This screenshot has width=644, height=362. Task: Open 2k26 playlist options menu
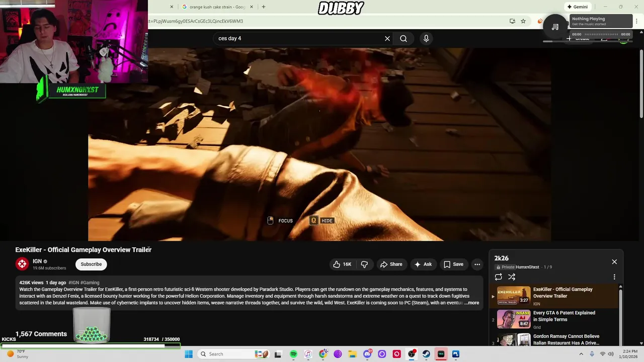click(x=614, y=277)
